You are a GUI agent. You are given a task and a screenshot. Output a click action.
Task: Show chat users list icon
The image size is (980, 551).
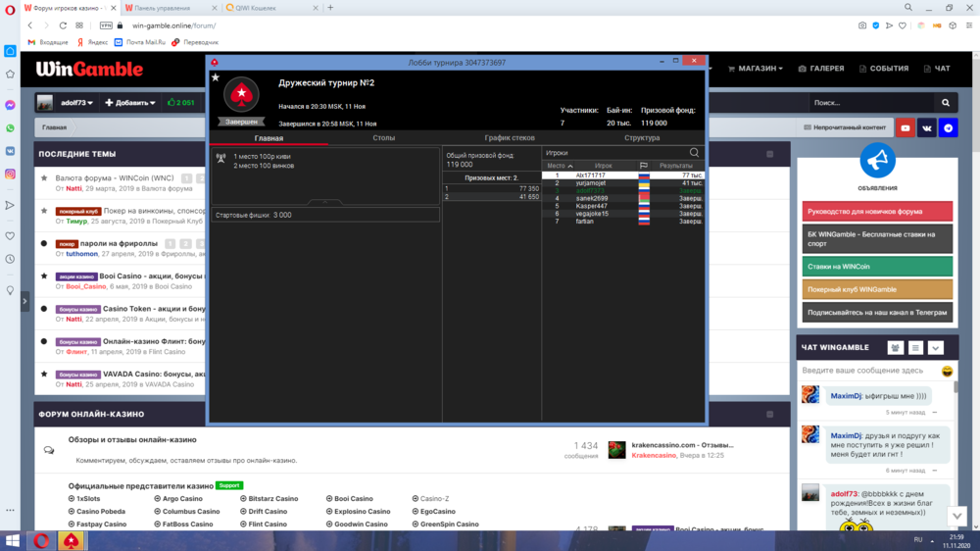tap(895, 348)
